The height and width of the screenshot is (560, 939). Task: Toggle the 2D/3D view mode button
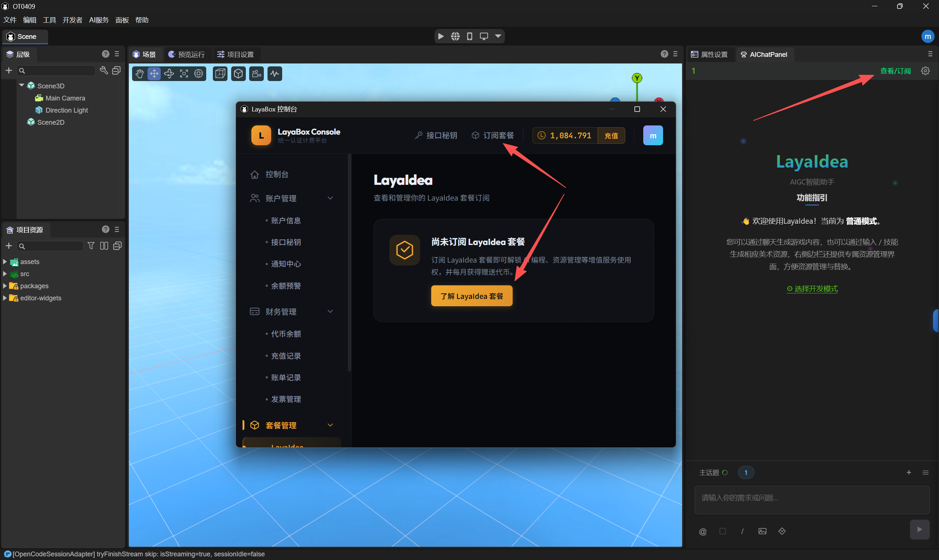point(220,74)
